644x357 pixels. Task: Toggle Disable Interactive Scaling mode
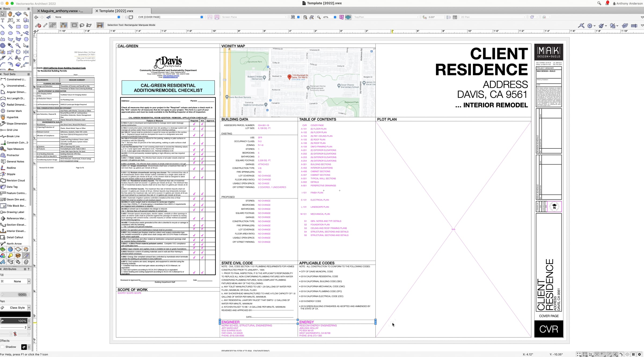click(38, 25)
